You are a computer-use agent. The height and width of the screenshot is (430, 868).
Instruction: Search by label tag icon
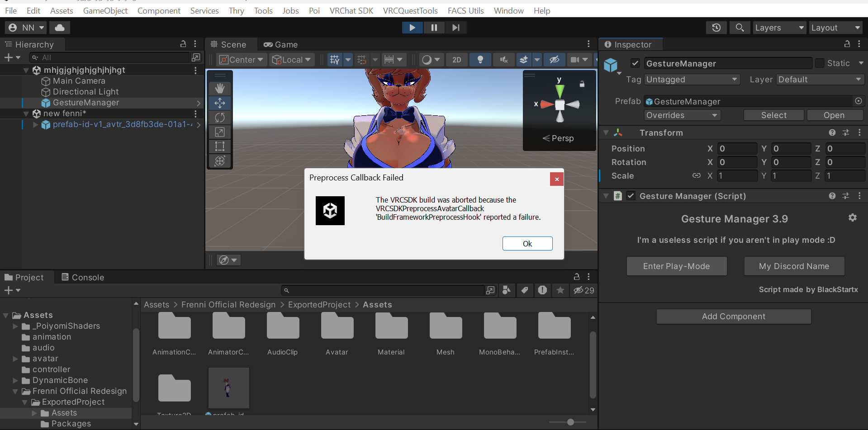point(525,290)
